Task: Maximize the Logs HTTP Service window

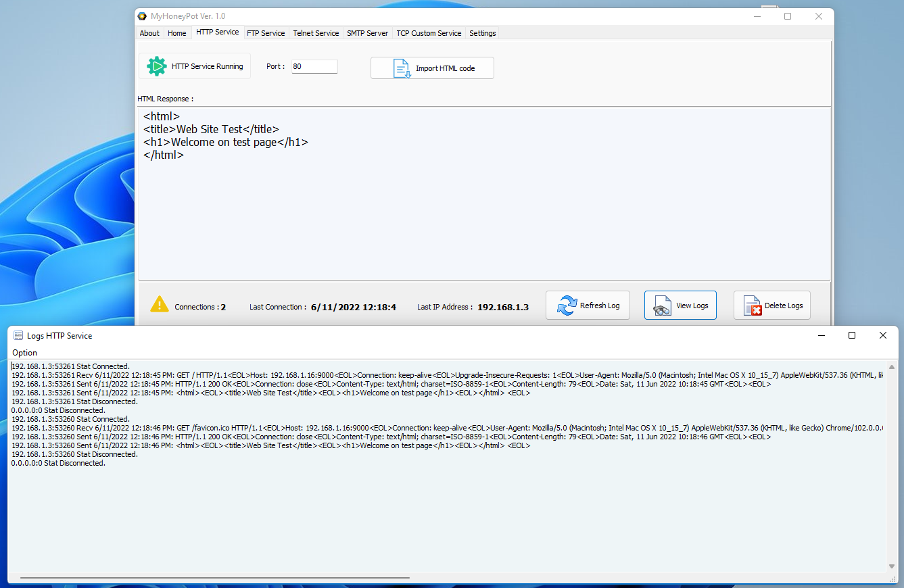Action: [852, 335]
